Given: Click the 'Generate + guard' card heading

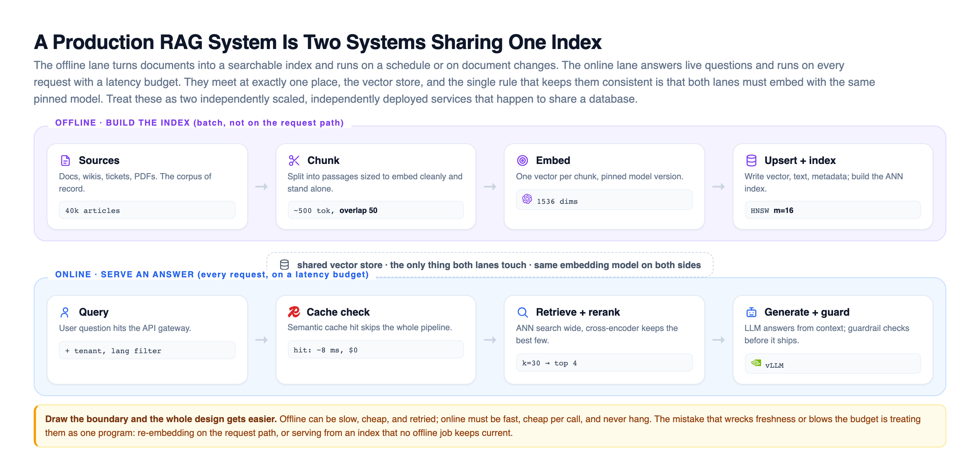Looking at the screenshot, I should pos(807,312).
